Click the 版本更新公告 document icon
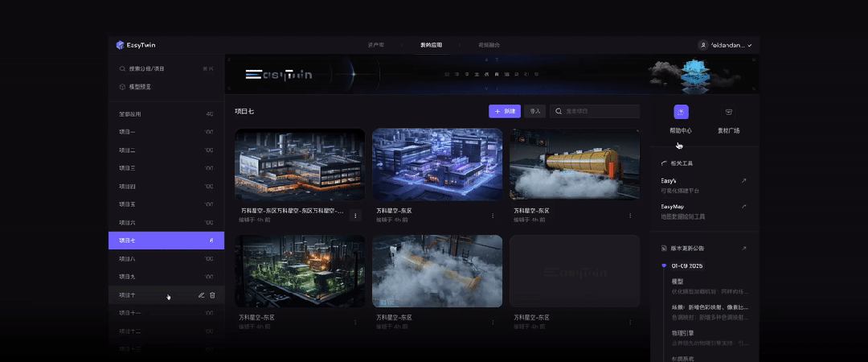This screenshot has height=362, width=868. pos(665,249)
